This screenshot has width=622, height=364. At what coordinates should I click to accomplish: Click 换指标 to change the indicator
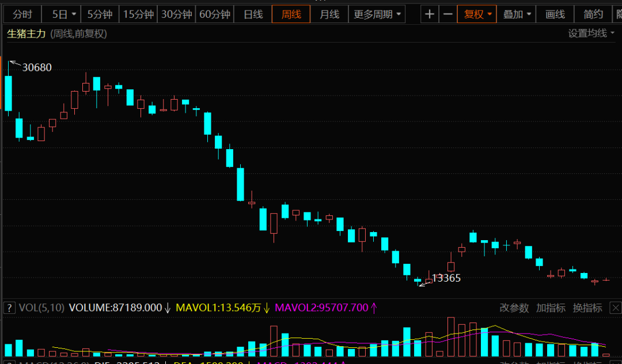tap(587, 308)
